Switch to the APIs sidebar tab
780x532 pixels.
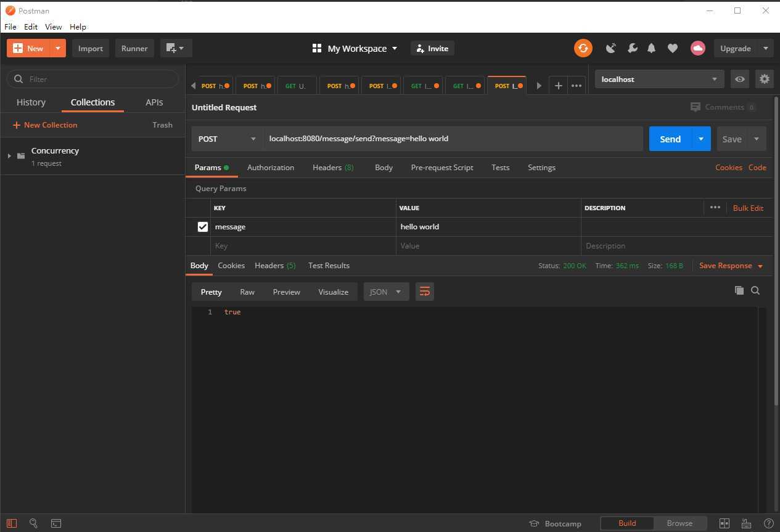(x=154, y=102)
